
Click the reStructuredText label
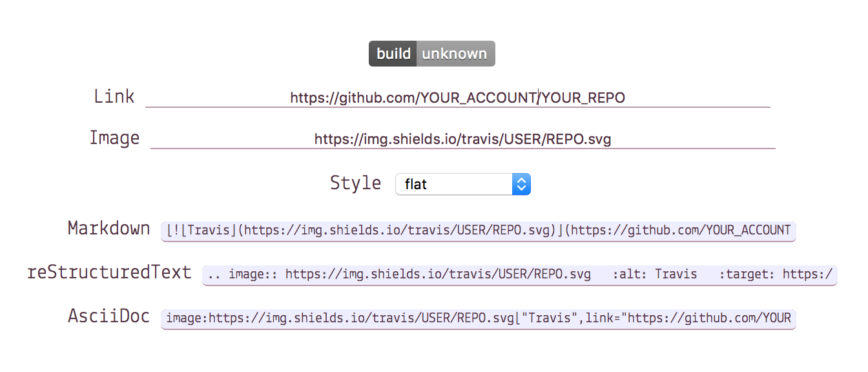tap(108, 273)
